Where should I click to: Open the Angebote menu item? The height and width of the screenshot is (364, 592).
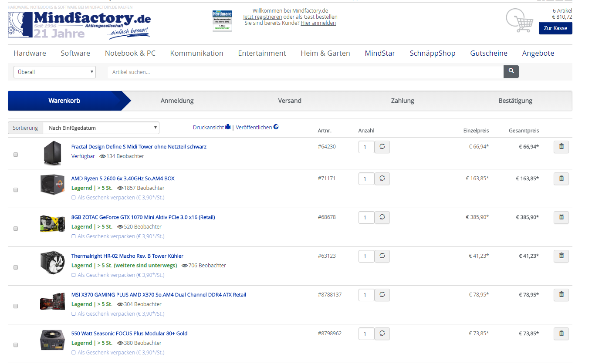(x=538, y=53)
